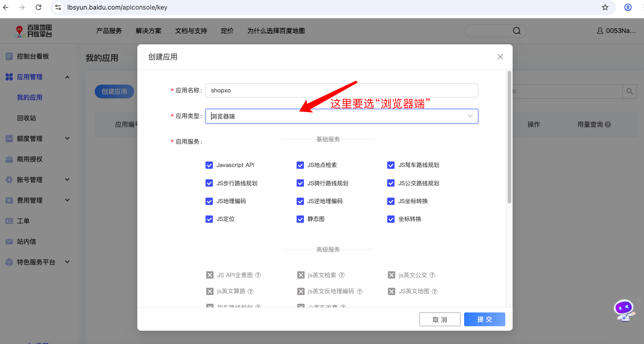644x344 pixels.
Task: Click the dialog vertical scrollbar
Action: coord(509,137)
